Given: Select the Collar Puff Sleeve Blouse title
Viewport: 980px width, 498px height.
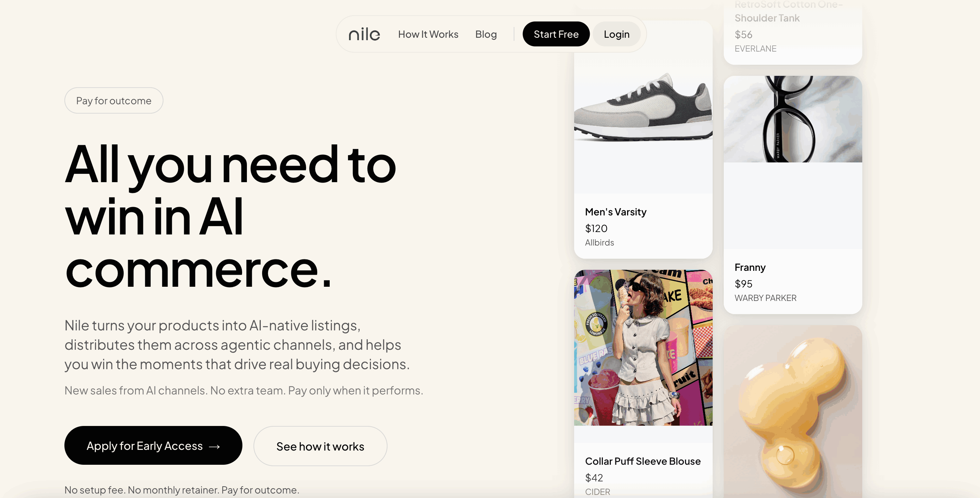Looking at the screenshot, I should pos(643,462).
